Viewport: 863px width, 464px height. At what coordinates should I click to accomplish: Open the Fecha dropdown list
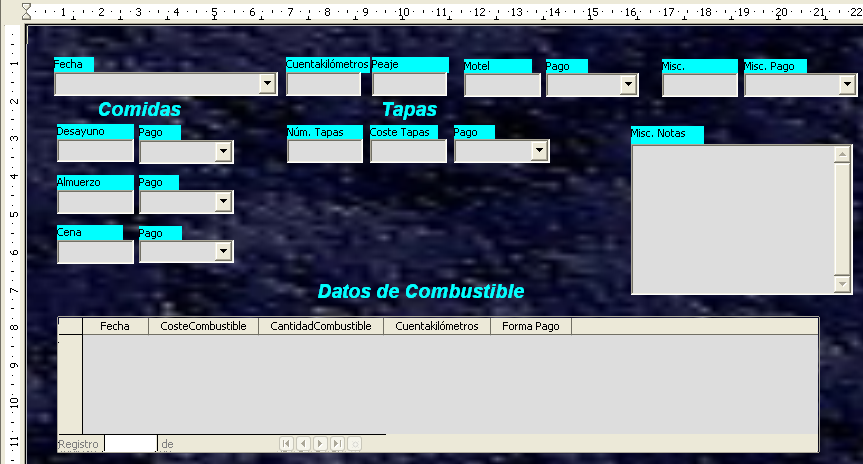tap(267, 85)
